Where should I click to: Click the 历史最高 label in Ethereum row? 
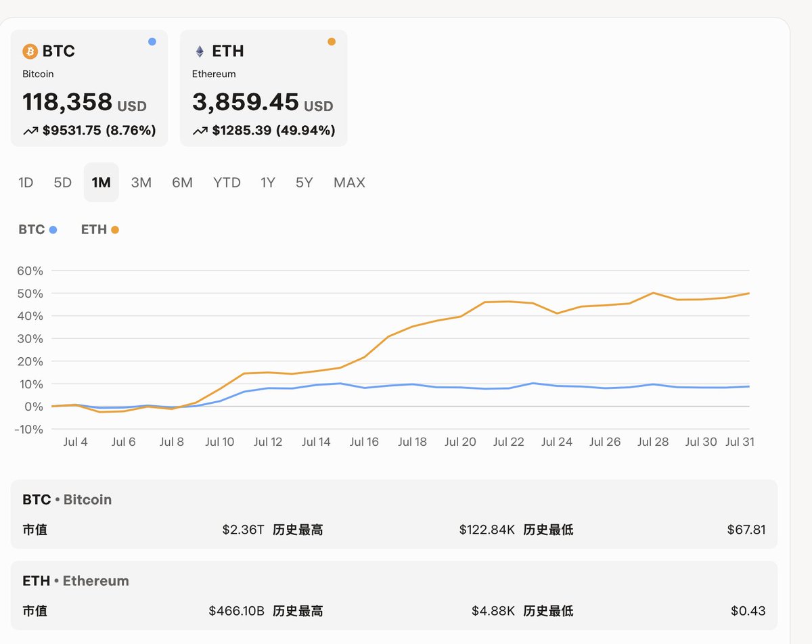click(x=298, y=611)
